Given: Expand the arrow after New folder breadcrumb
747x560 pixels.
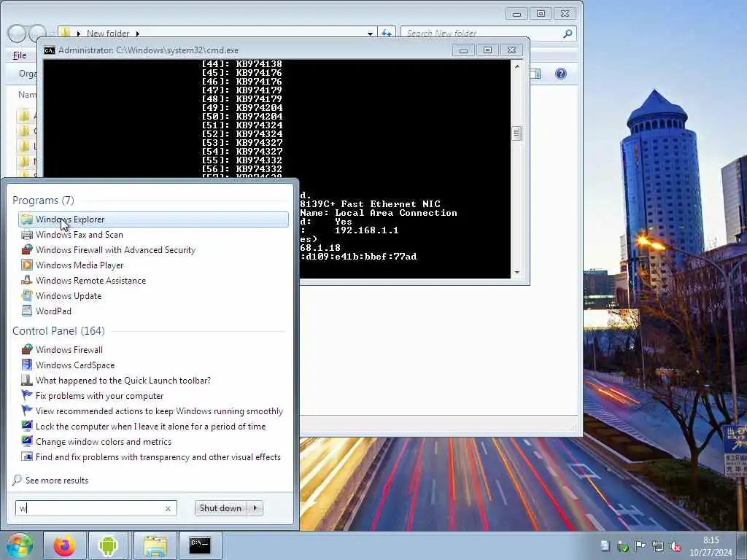Looking at the screenshot, I should tap(138, 34).
